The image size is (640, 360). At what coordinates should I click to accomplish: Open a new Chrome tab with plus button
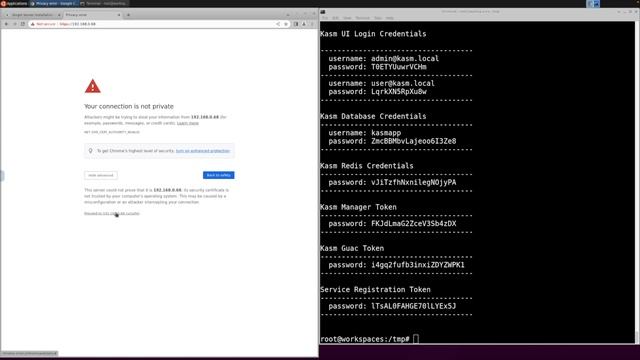(x=128, y=15)
